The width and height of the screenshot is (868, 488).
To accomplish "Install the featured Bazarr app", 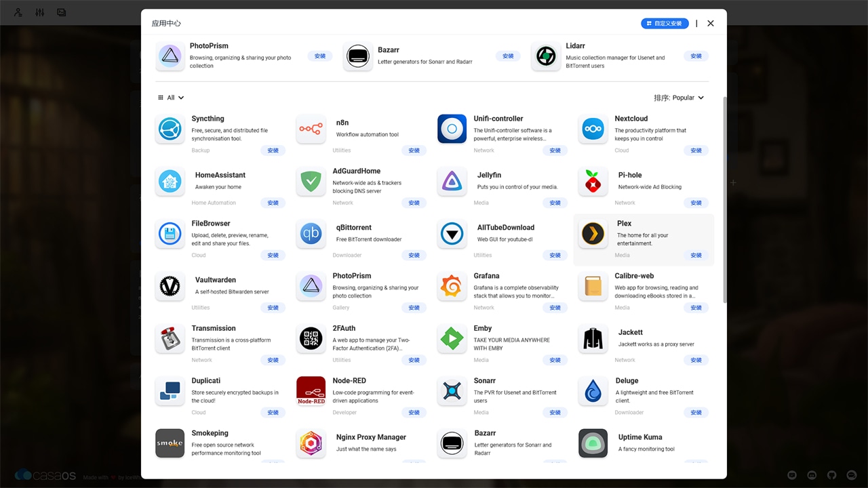I will point(508,56).
